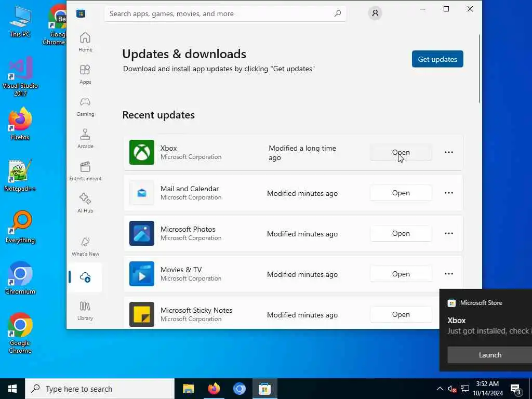The image size is (532, 399).
Task: Click the Mail and Calendar title
Action: [190, 189]
